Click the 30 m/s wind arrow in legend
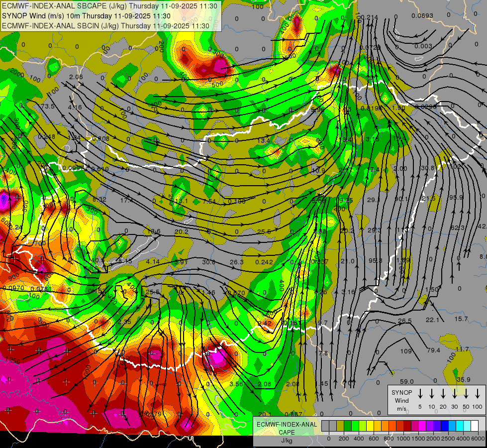487x448 pixels. point(455,393)
